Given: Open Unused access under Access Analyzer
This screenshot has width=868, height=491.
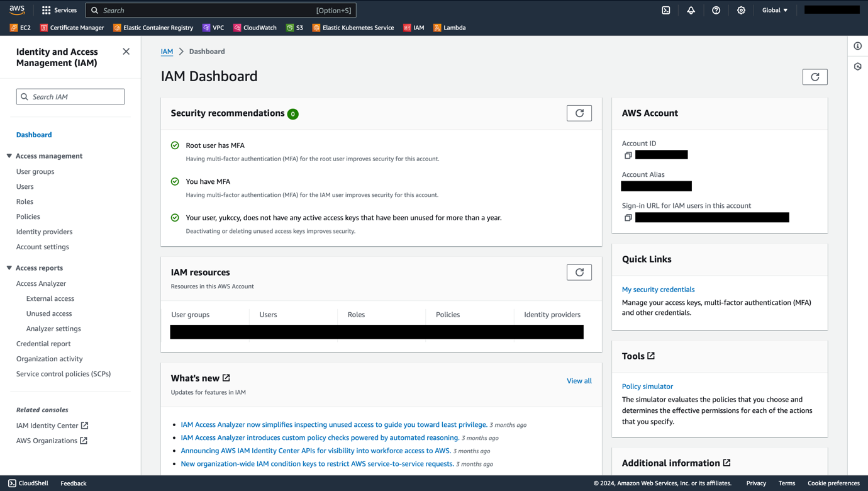Looking at the screenshot, I should coord(49,313).
